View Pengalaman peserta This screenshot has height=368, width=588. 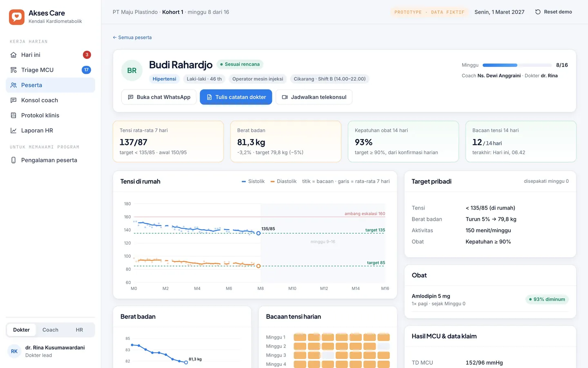[x=51, y=160]
